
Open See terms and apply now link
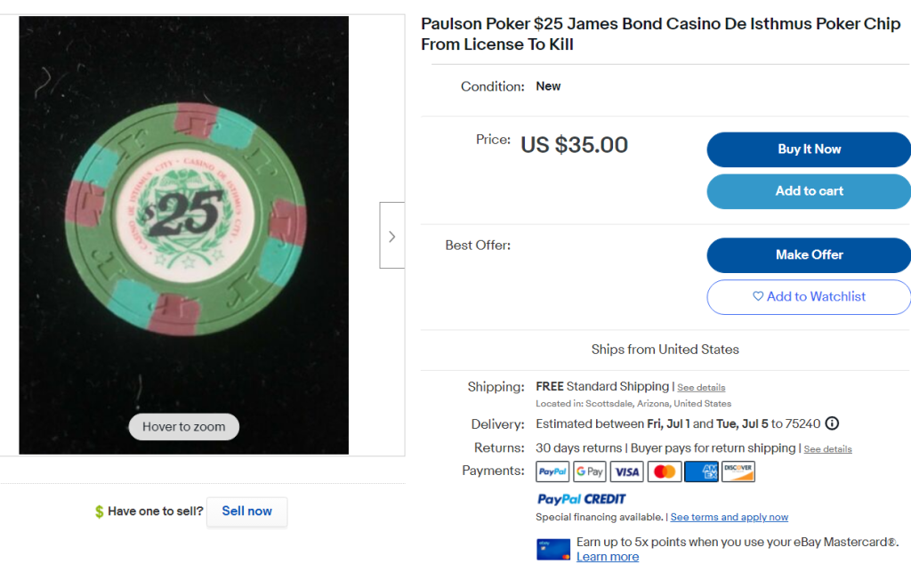click(x=730, y=518)
